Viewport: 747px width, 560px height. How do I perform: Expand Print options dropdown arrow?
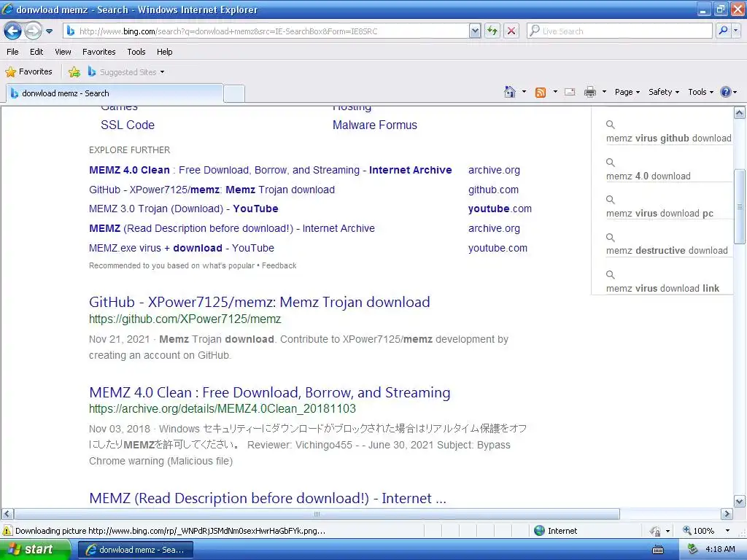(x=604, y=92)
